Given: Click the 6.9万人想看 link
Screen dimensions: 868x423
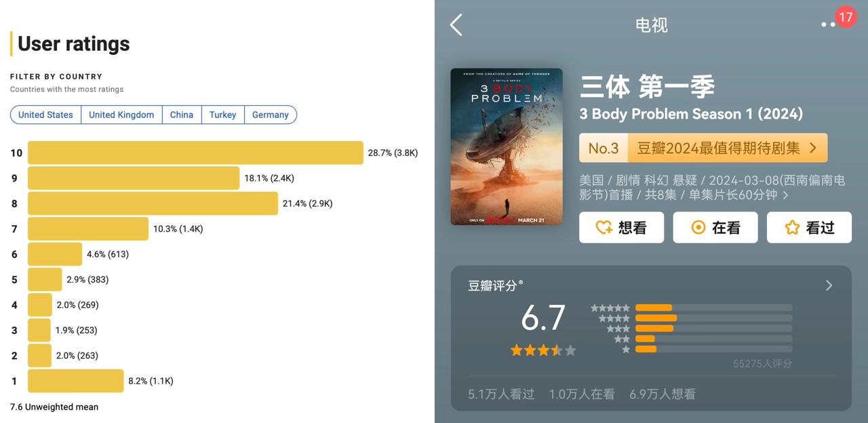Looking at the screenshot, I should pyautogui.click(x=662, y=394).
